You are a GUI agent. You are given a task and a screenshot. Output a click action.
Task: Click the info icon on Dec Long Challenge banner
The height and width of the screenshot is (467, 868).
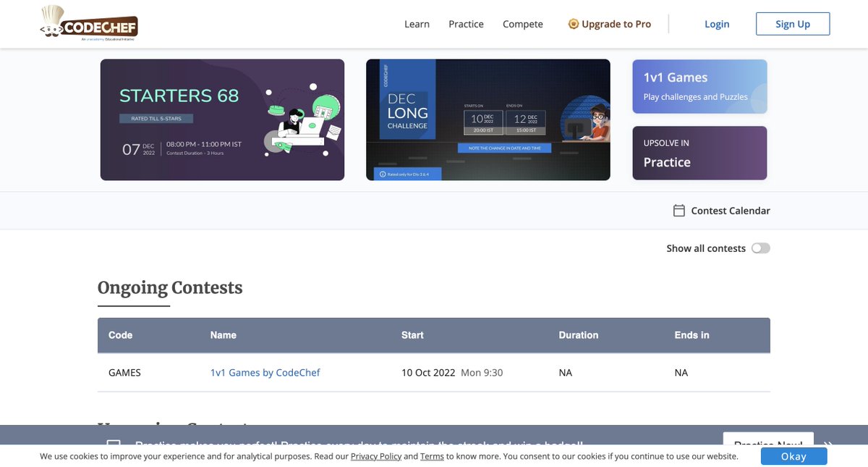[383, 174]
